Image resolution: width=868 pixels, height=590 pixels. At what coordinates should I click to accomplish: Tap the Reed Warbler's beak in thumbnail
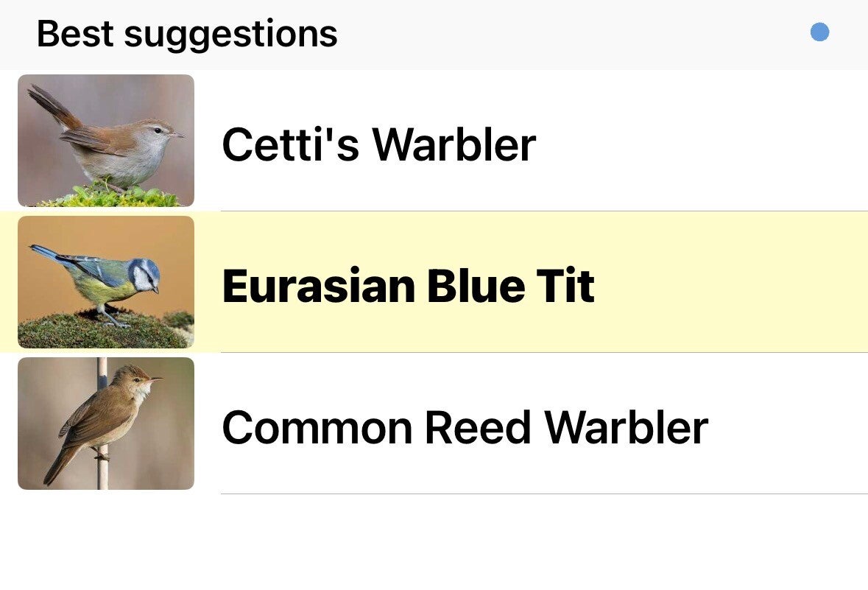tap(157, 379)
